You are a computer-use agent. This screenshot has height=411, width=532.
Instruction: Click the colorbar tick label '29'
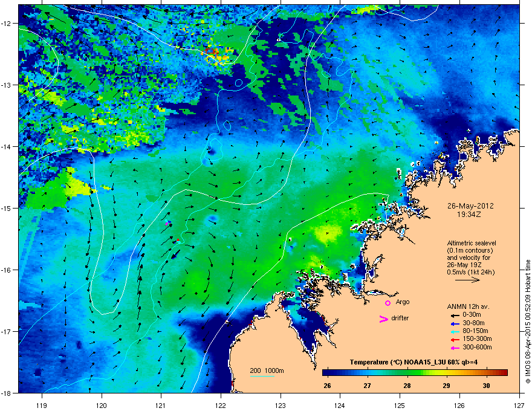pos(447,386)
